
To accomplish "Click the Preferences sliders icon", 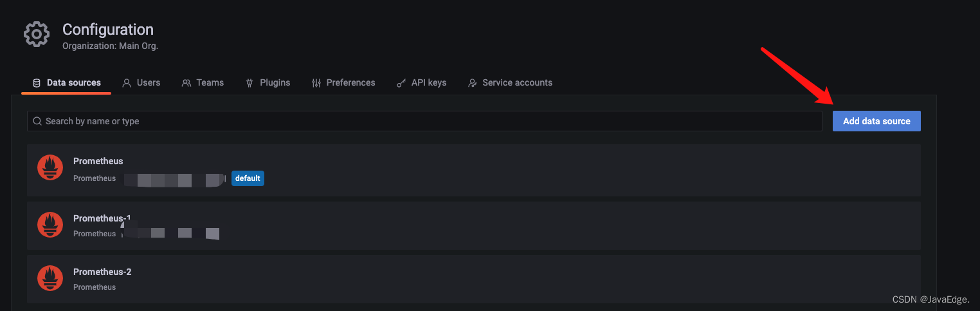I will pos(316,83).
